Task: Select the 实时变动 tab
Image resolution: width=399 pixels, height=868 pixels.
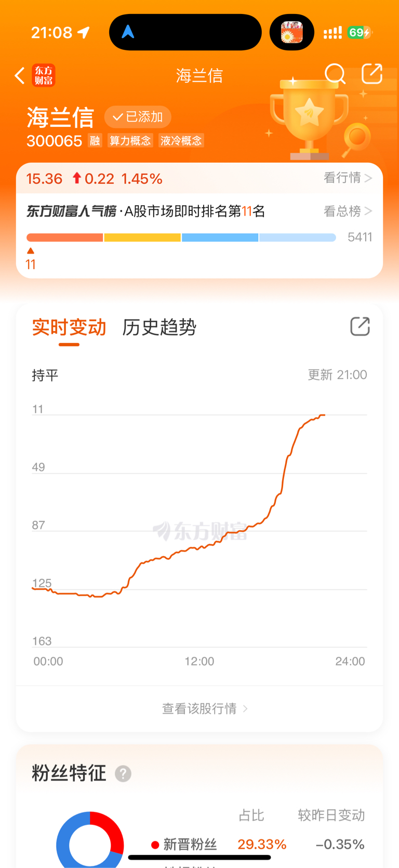Action: 69,327
